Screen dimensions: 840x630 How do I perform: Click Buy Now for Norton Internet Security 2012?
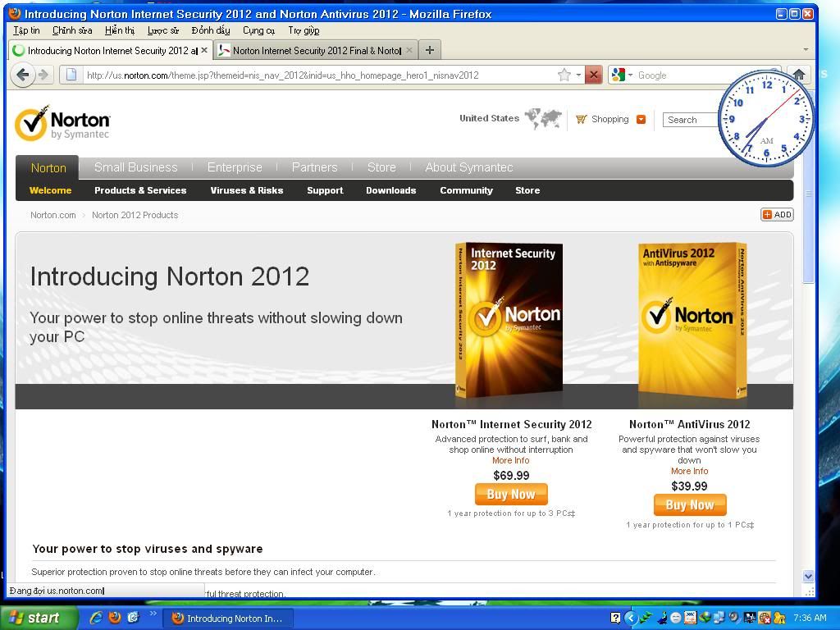pos(511,494)
